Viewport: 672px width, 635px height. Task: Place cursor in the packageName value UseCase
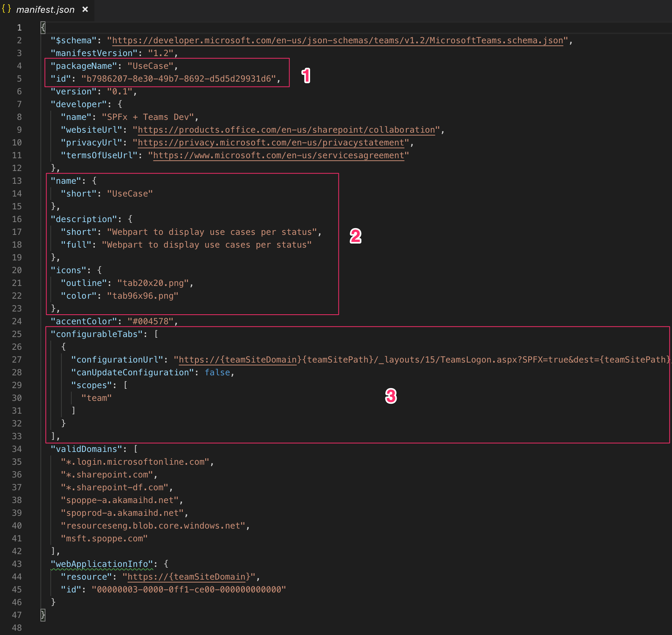(150, 66)
